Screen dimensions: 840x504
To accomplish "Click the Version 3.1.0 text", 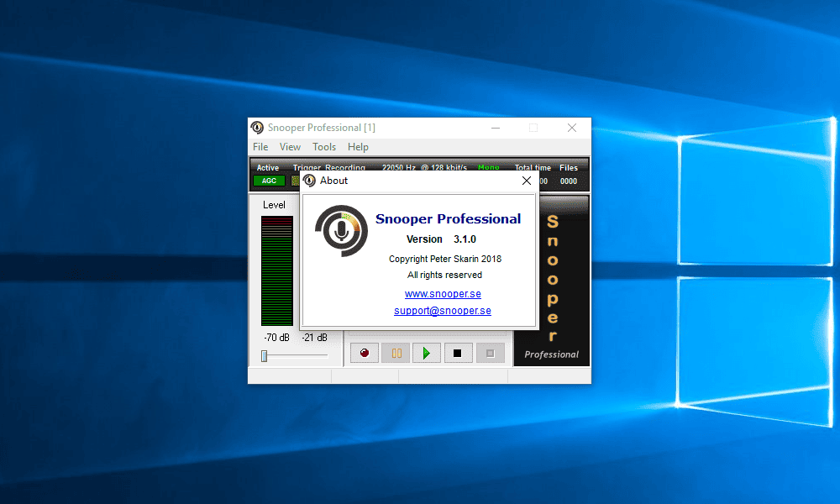I will pyautogui.click(x=441, y=239).
